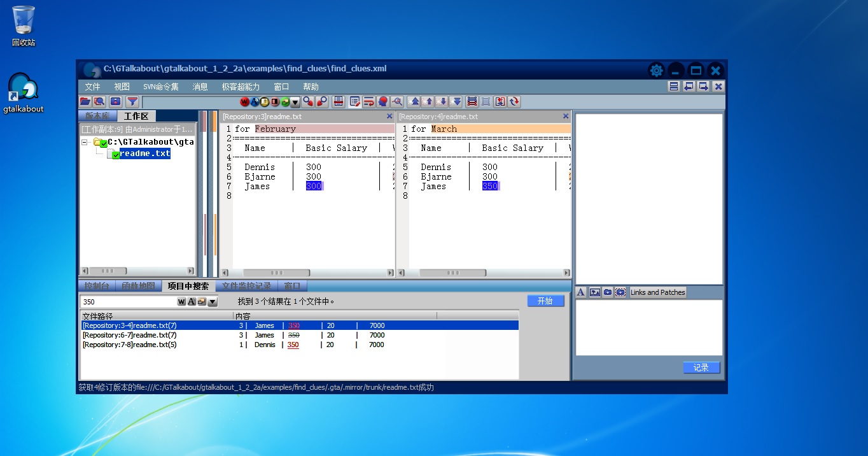This screenshot has width=868, height=456.
Task: Click the starred double down-arrow toolbar icon
Action: [x=456, y=101]
